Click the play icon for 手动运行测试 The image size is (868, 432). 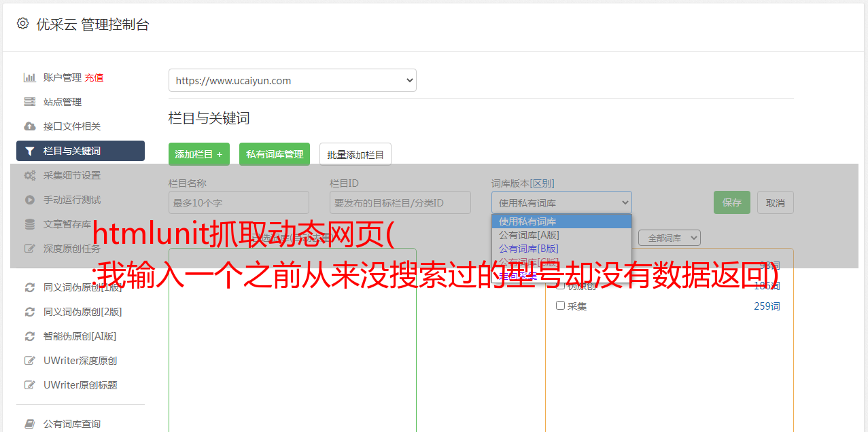[30, 200]
